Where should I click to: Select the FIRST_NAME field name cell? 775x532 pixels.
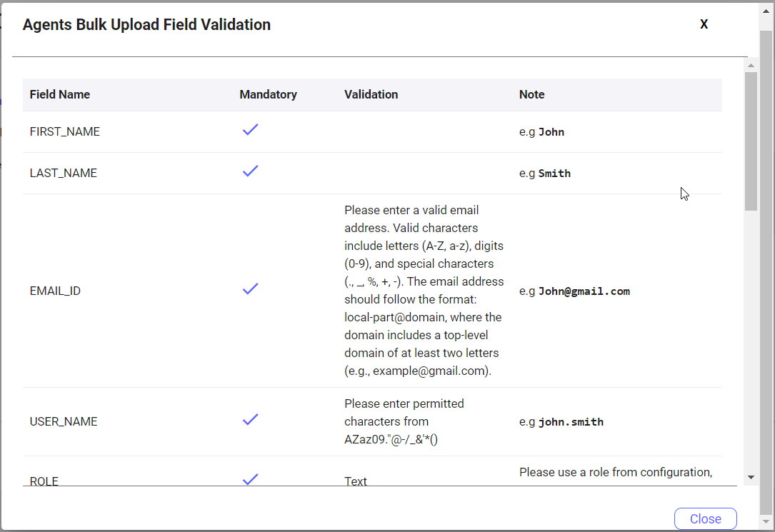click(65, 131)
